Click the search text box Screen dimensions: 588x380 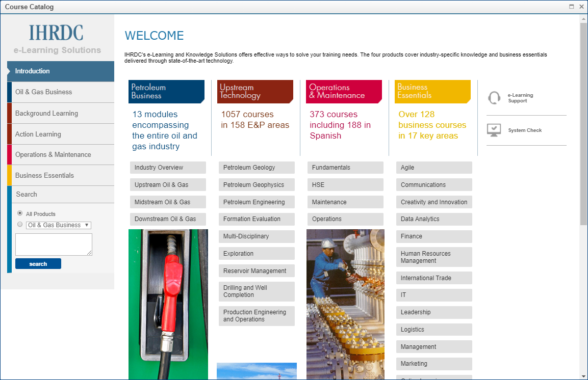coord(54,245)
